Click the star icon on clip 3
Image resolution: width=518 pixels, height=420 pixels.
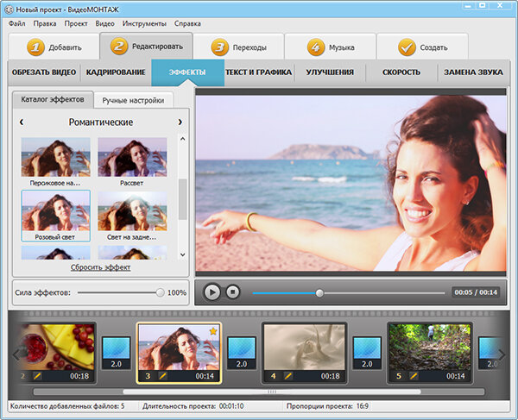coord(213,330)
